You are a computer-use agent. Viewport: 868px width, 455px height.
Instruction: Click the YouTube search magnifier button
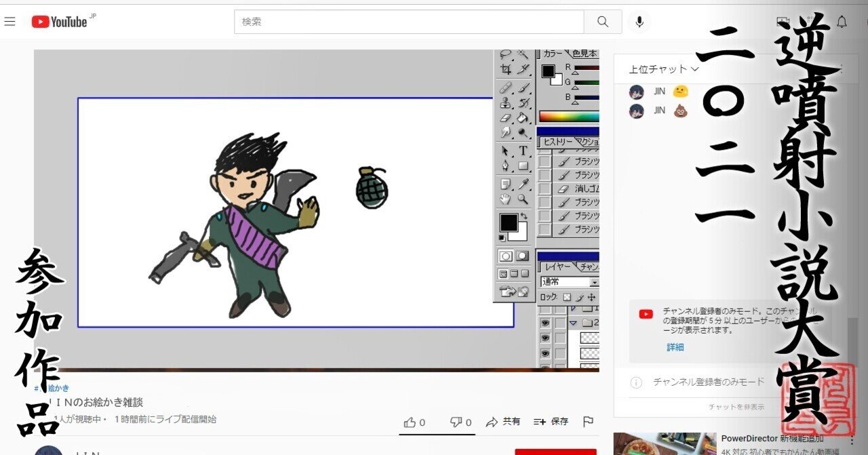tap(603, 22)
